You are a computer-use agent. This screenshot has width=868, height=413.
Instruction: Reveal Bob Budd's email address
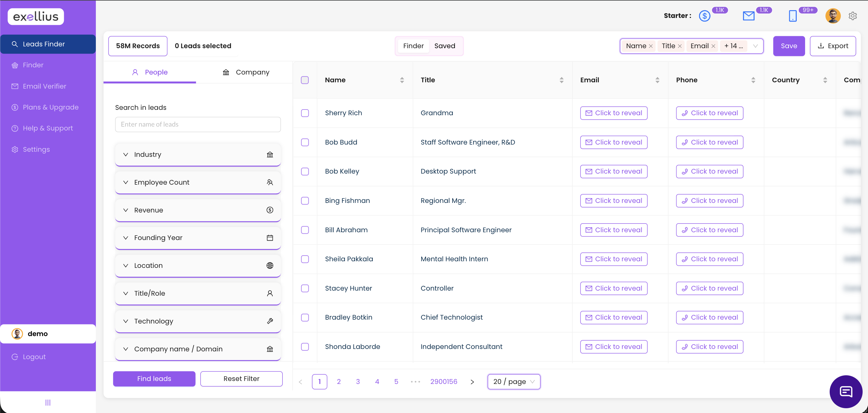click(x=614, y=142)
